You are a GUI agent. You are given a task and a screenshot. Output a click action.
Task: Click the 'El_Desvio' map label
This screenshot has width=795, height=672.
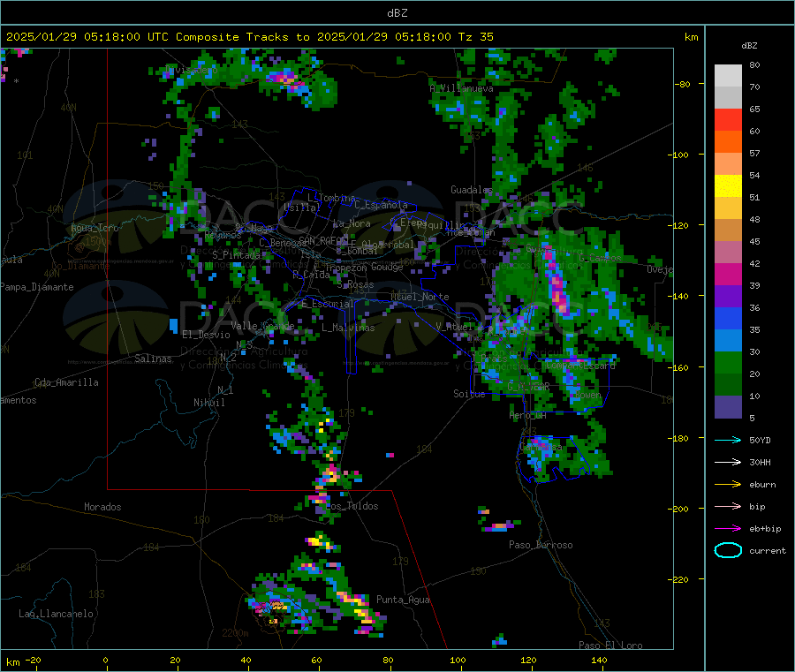point(206,335)
